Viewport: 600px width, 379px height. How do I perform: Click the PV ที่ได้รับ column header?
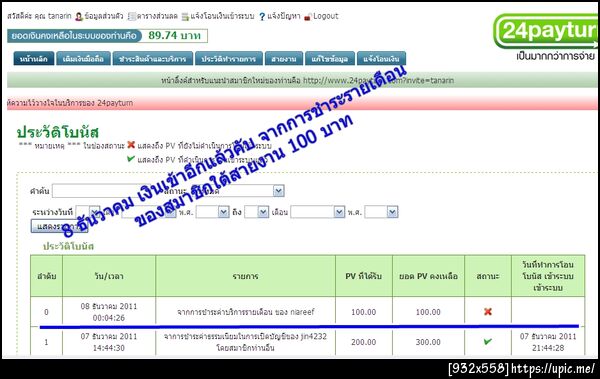pos(364,276)
